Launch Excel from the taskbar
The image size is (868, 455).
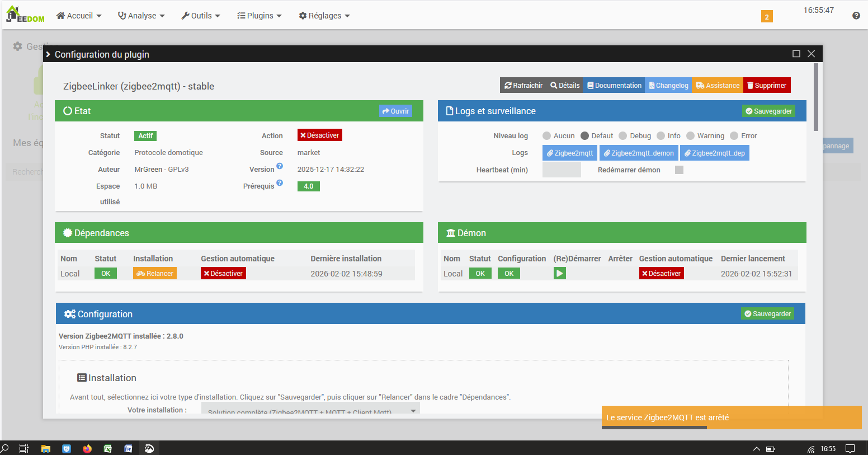108,448
